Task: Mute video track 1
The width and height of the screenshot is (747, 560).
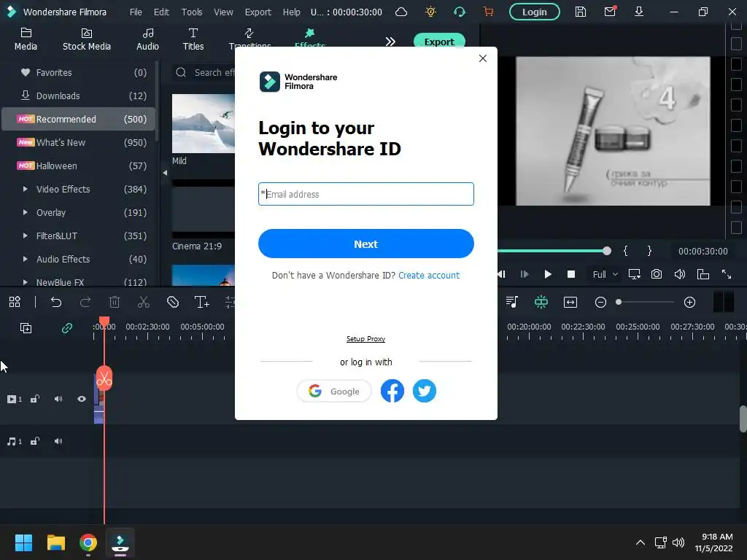Action: point(58,399)
